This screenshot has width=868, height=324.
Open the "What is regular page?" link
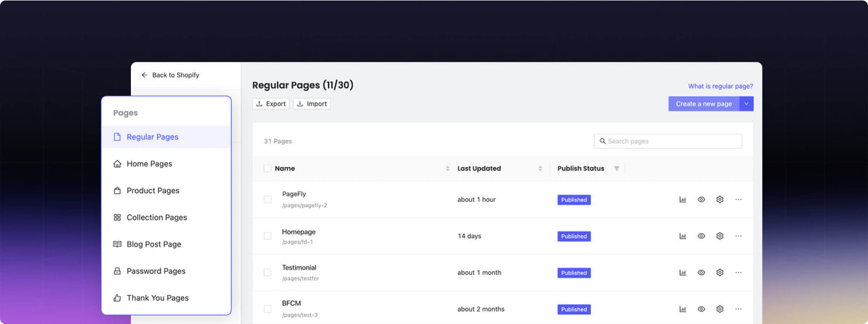[x=720, y=86]
